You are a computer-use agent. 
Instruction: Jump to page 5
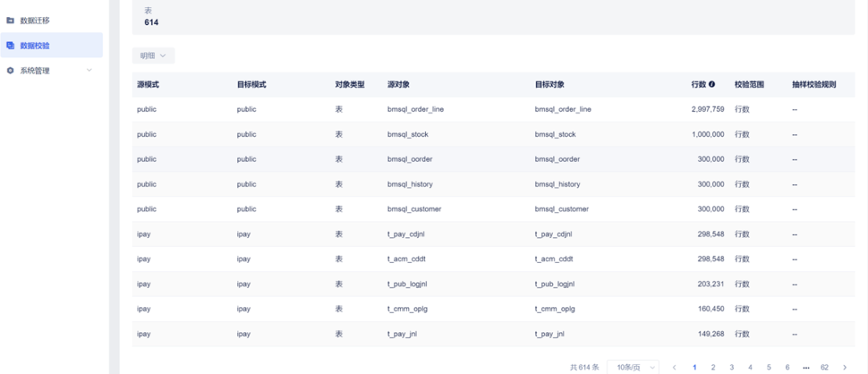[x=769, y=368]
